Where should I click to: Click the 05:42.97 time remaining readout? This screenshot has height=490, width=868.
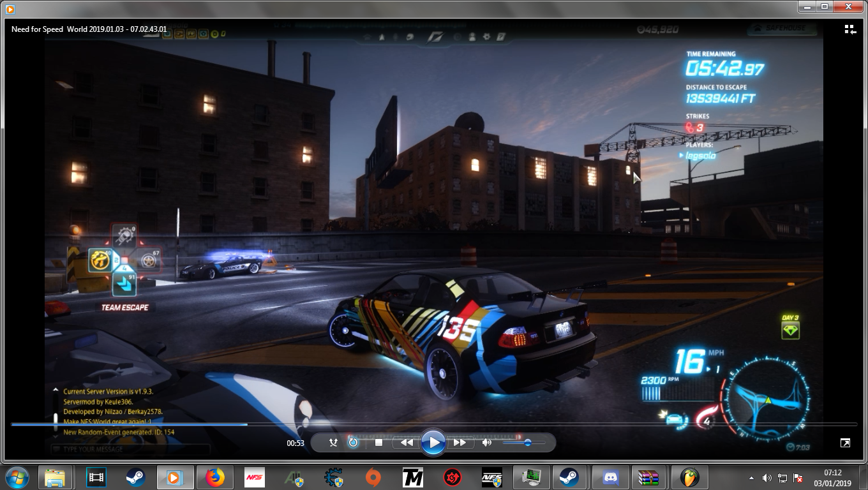click(x=724, y=68)
